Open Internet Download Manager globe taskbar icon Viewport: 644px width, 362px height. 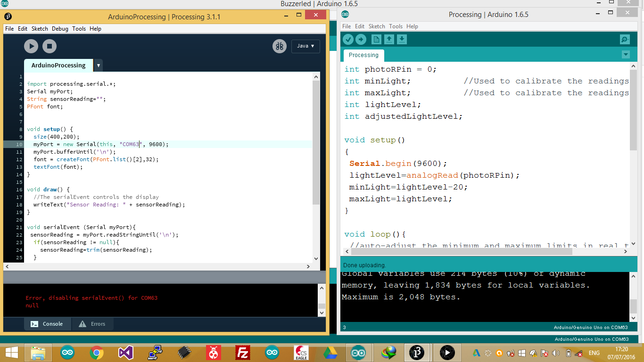click(389, 353)
